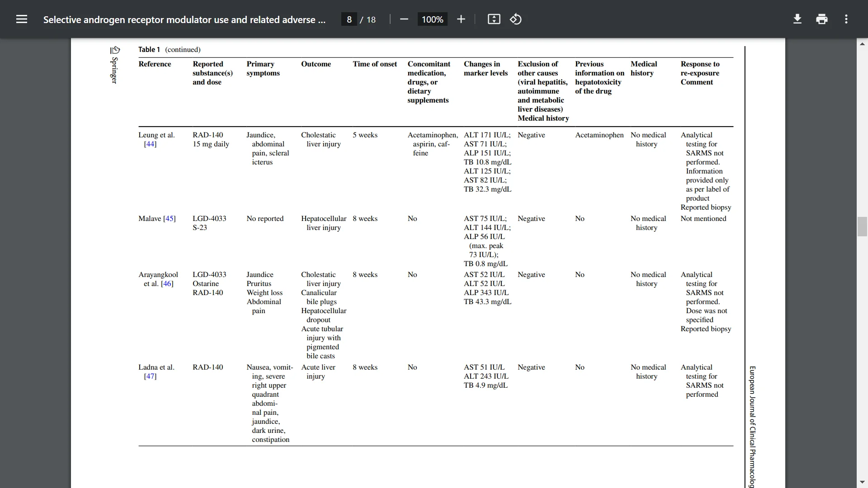This screenshot has height=488, width=868.
Task: Download the PDF file
Action: 797,19
